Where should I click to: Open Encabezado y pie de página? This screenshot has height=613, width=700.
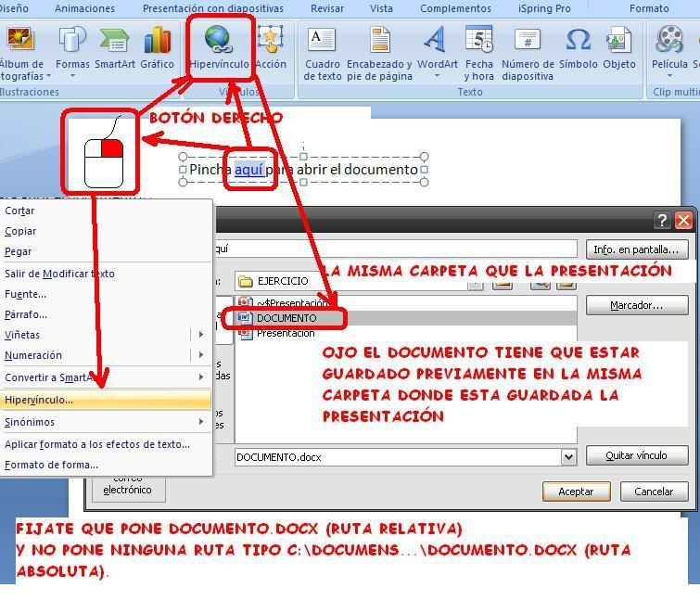pyautogui.click(x=379, y=54)
